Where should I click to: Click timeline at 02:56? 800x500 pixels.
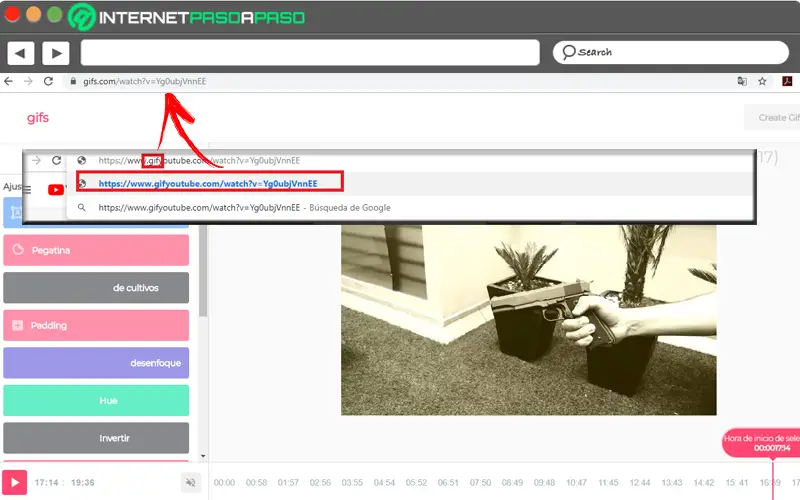(x=320, y=483)
